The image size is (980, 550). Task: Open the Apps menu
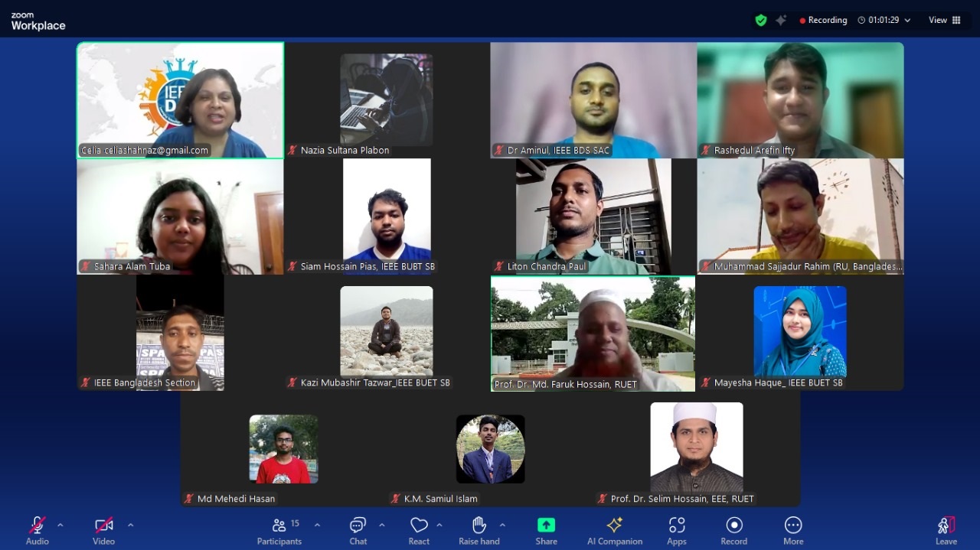click(677, 531)
